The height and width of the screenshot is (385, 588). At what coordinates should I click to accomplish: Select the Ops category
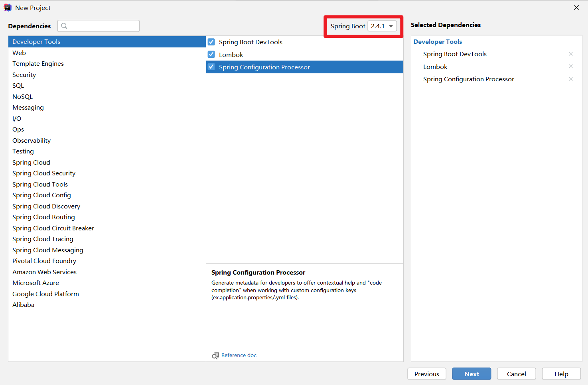107,130
